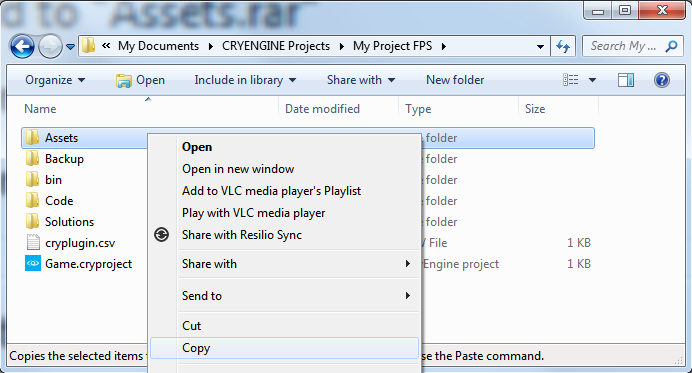The height and width of the screenshot is (373, 692).
Task: Open the Share with context submenu
Action: click(x=285, y=264)
